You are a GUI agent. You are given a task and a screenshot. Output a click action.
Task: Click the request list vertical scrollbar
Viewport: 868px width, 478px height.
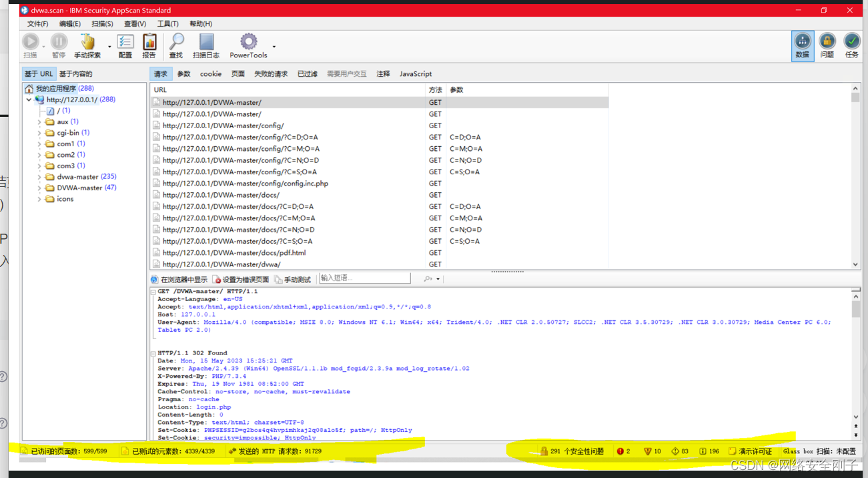point(855,176)
